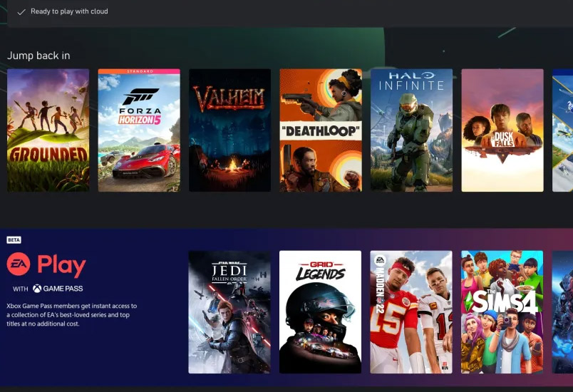Click the cut-off tile after As Dusk Falls
This screenshot has width=573, height=392.
562,130
